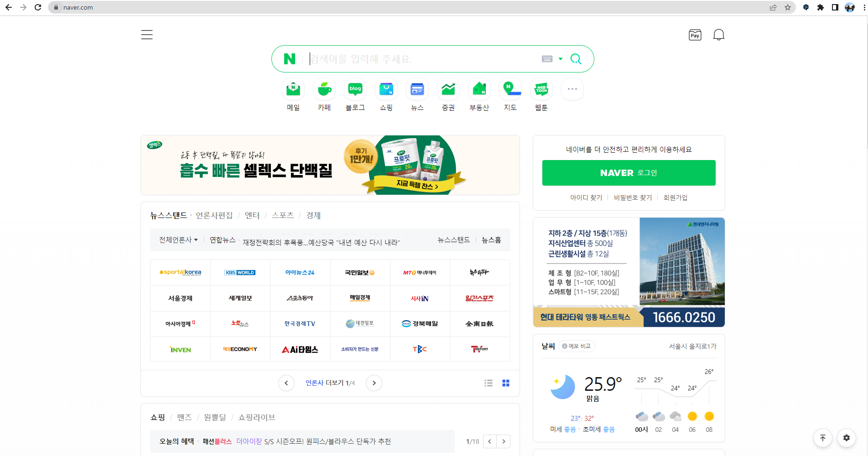Open the on-screen keyboard icon
Screen dimensions: 868x456
547,59
